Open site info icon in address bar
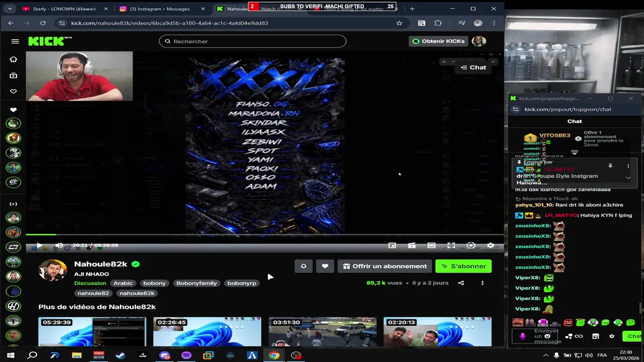Screen dimensions: 644x362 [x=61, y=23]
